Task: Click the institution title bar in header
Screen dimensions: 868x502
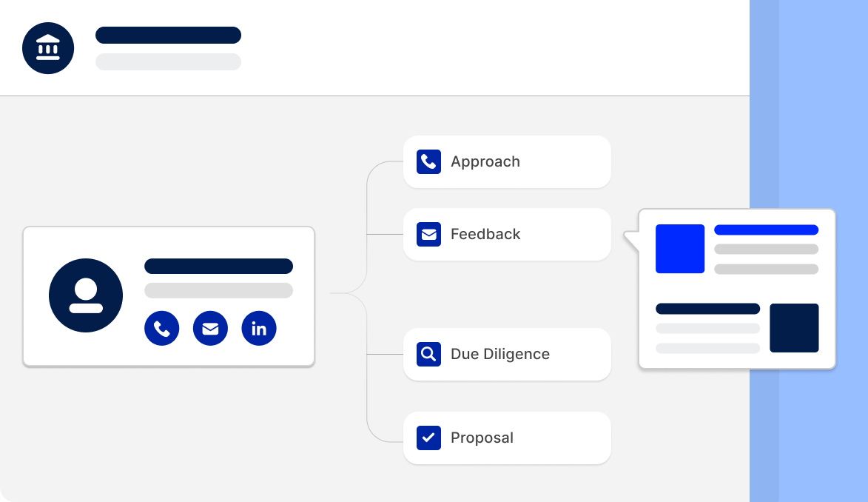Action: (168, 36)
